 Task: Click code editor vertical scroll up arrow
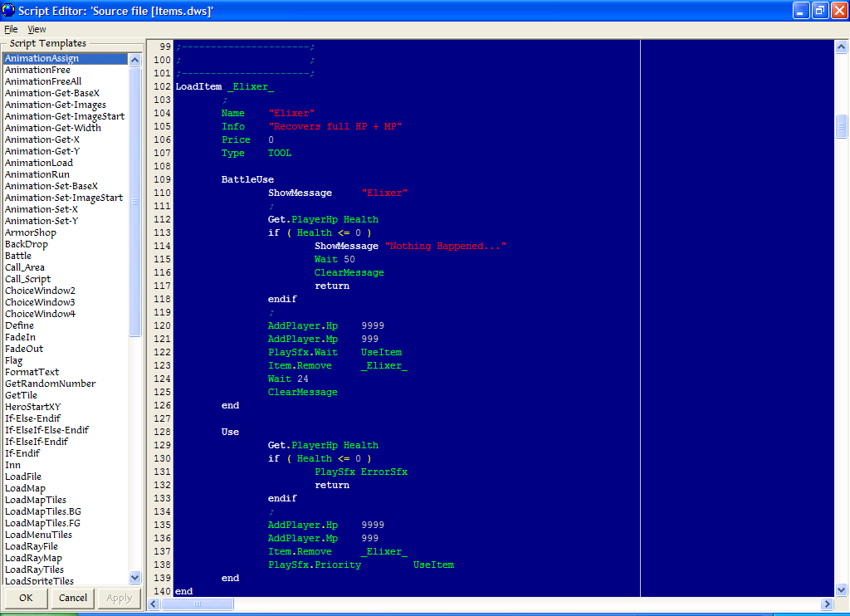841,47
